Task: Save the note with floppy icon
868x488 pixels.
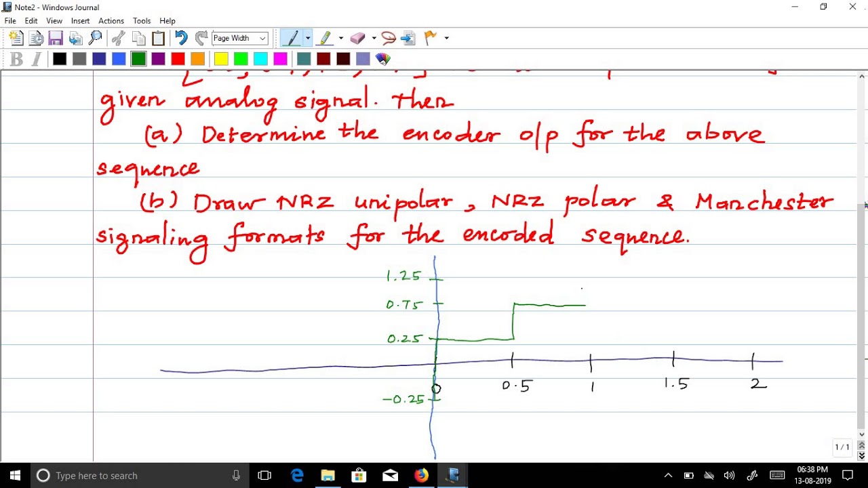Action: click(x=56, y=38)
